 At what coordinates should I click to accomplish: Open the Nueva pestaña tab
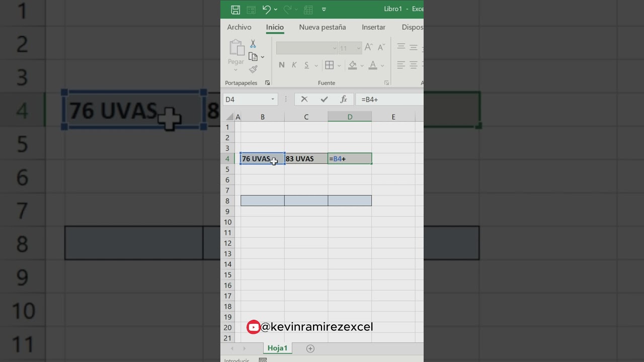click(x=323, y=27)
